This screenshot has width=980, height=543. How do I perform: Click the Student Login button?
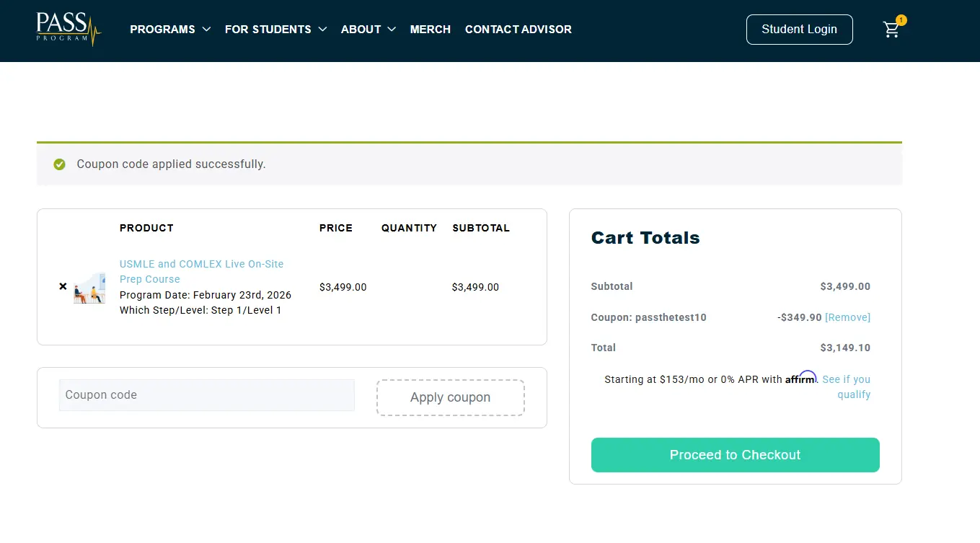pyautogui.click(x=799, y=30)
